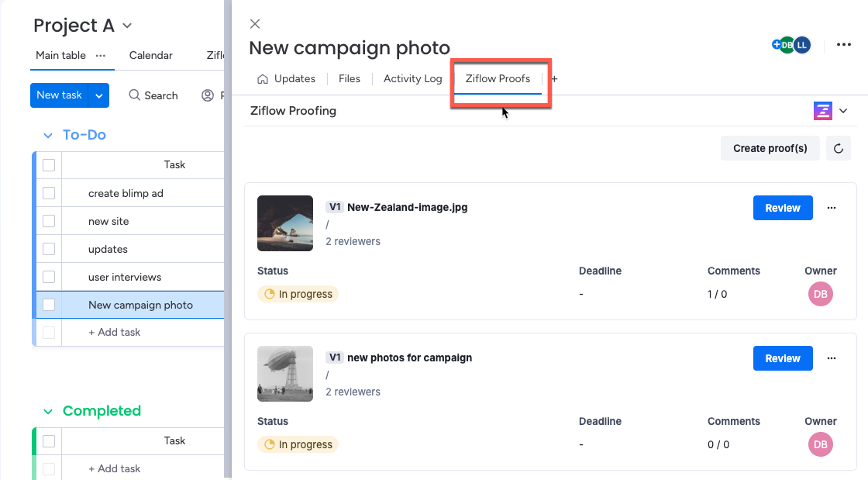Refresh the Ziflow proofs list
Viewport: 868px width, 480px height.
point(838,148)
